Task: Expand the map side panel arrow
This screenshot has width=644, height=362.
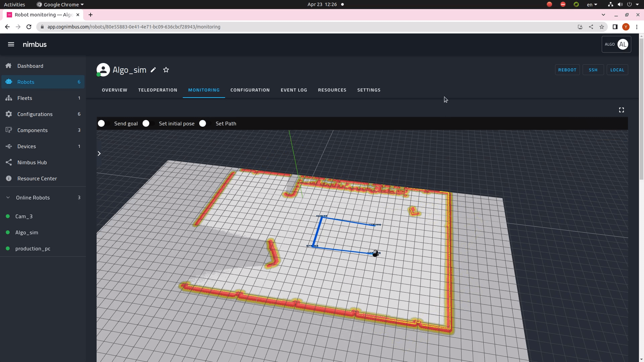Action: click(99, 154)
